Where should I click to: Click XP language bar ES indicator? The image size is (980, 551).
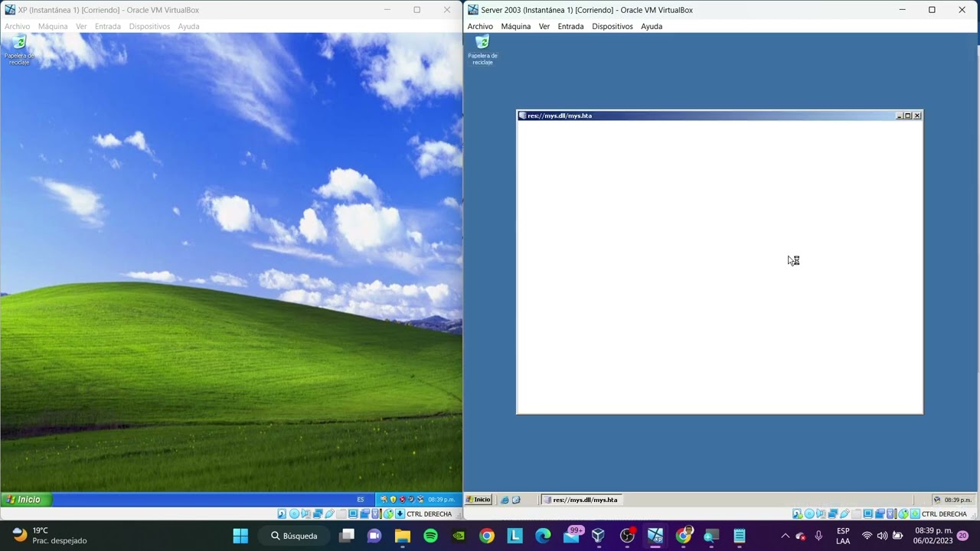click(x=361, y=500)
